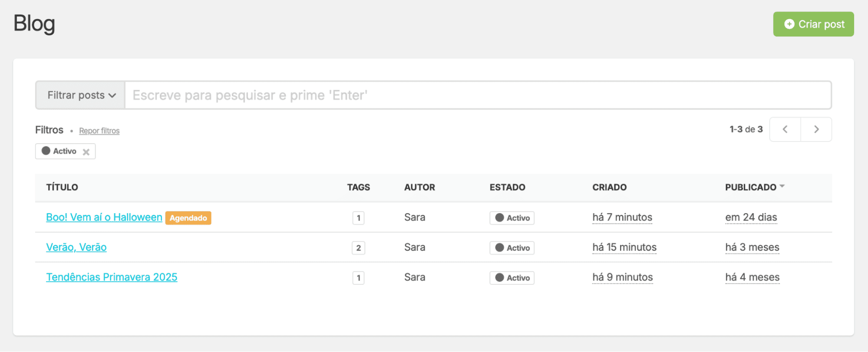Open the Verão, Verão post

coord(76,247)
